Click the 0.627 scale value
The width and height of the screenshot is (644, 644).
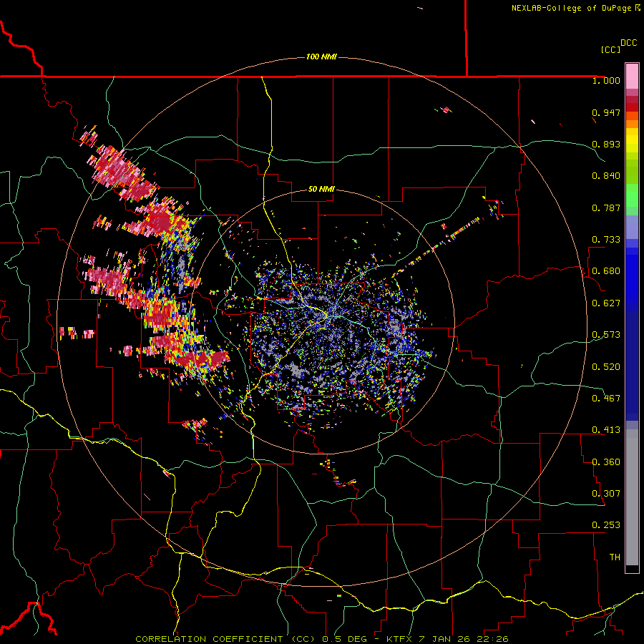coord(606,303)
